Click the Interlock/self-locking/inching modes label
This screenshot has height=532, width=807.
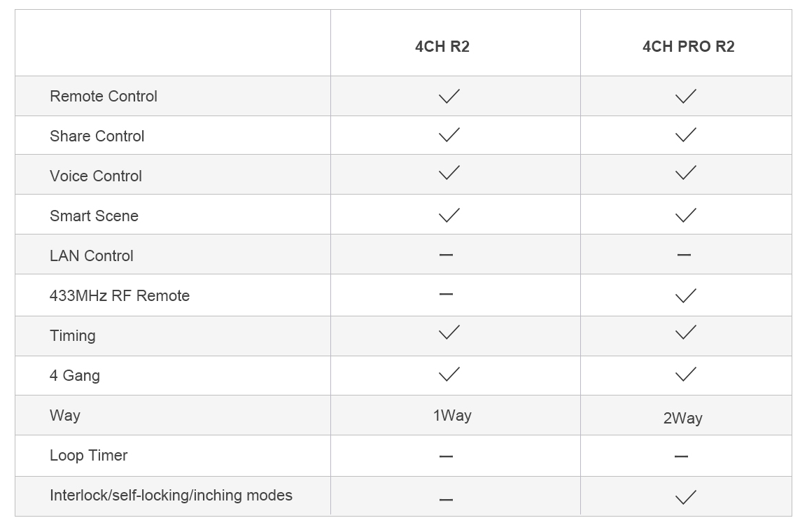pyautogui.click(x=171, y=495)
